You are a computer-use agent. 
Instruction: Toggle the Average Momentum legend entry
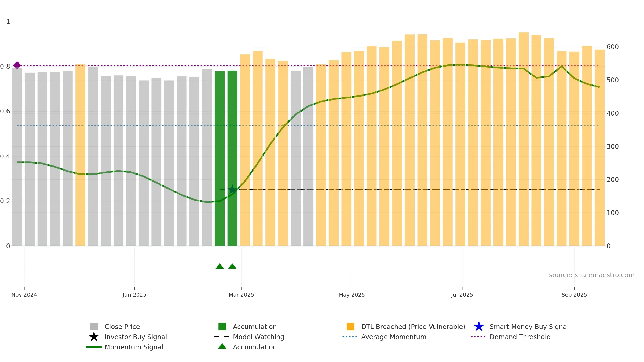(x=385, y=337)
